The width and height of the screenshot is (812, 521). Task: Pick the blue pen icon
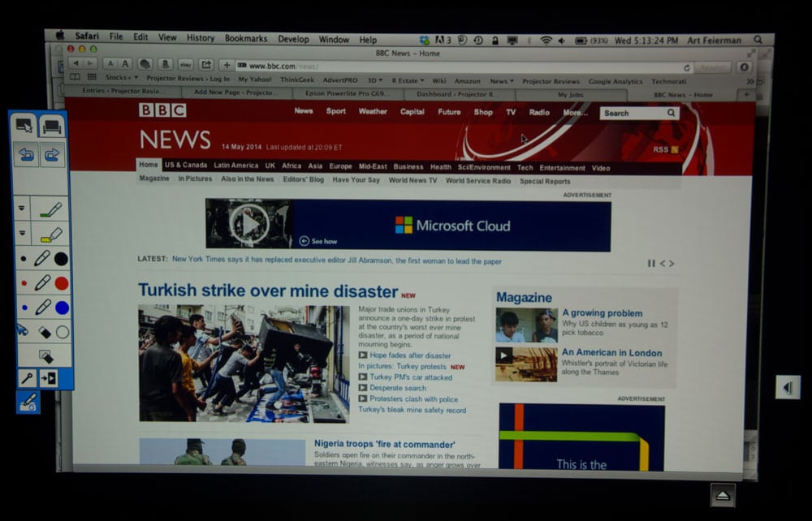(42, 308)
